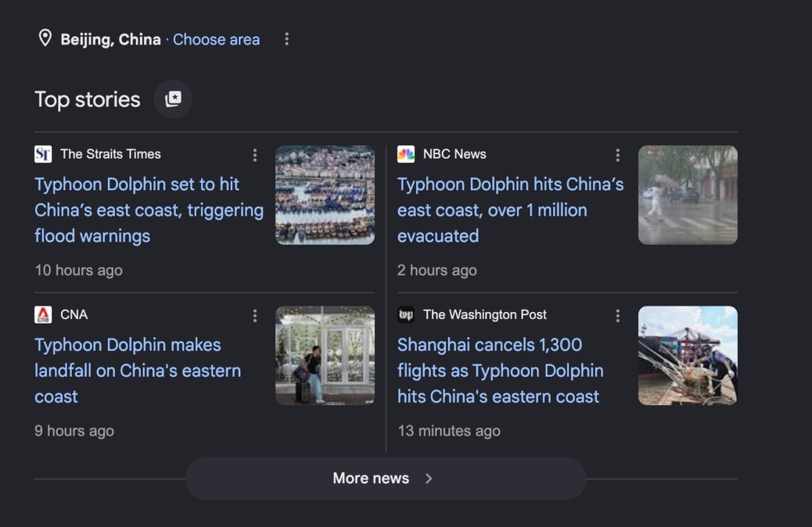This screenshot has height=527, width=812.
Task: Click The Straits Times logo icon
Action: click(43, 154)
